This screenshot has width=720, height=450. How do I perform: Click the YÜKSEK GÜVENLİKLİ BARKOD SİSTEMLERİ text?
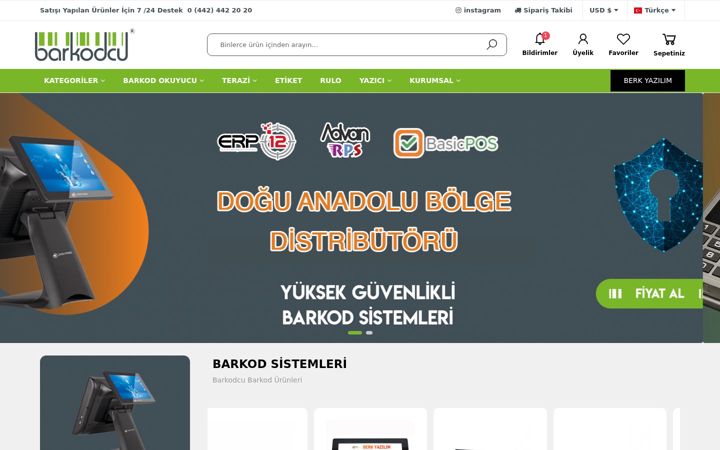coord(367,304)
